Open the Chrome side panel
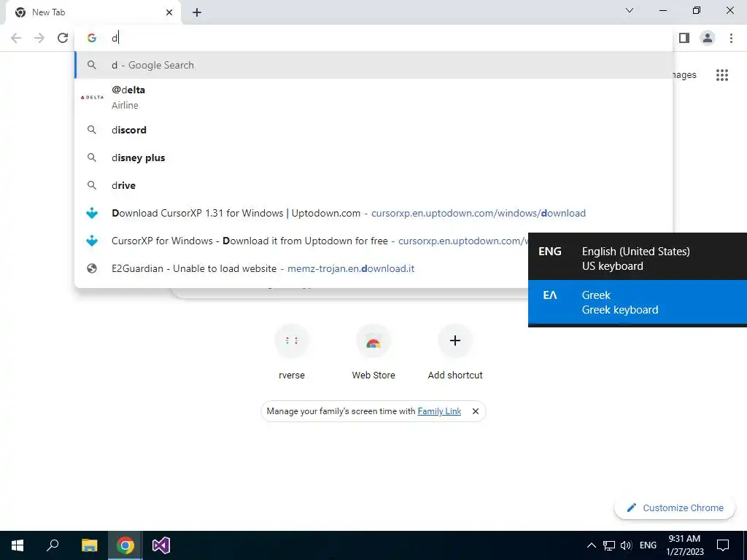 684,38
